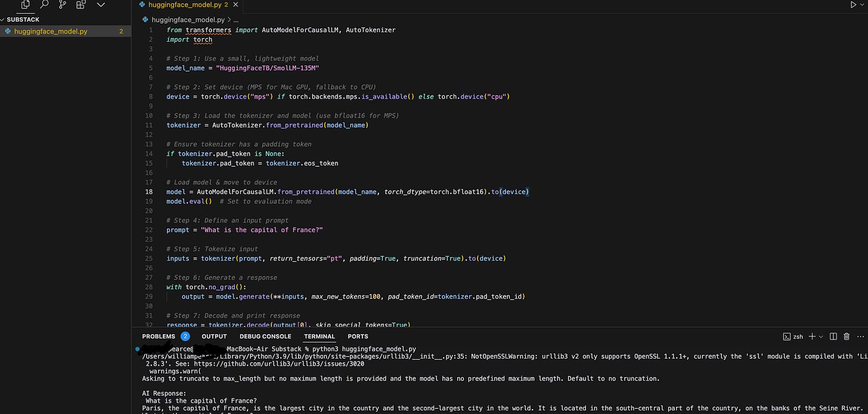Screen dimensions: 868x414
Task: Create a new terminal with plus icon
Action: pos(811,336)
